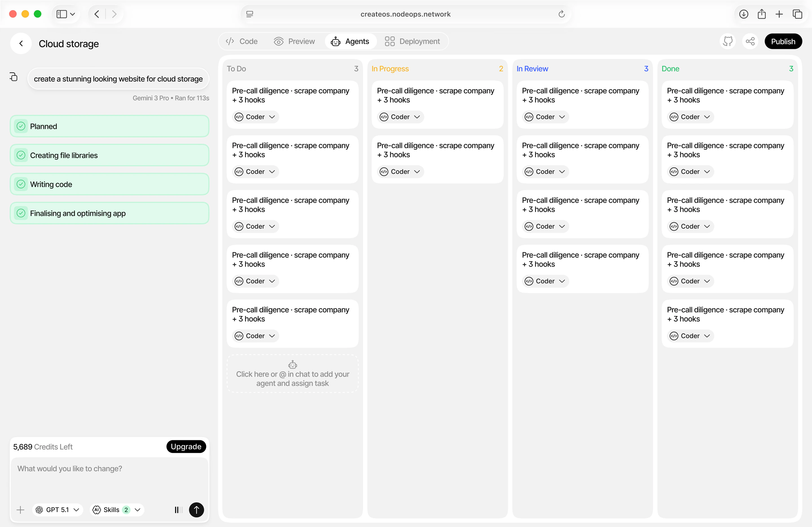Click the Done column header

click(670, 68)
